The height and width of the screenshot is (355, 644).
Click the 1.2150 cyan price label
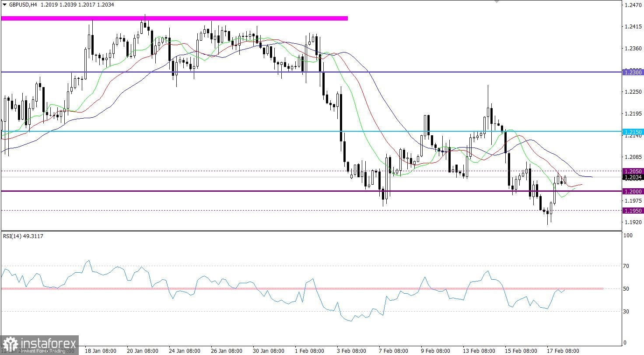coord(633,131)
